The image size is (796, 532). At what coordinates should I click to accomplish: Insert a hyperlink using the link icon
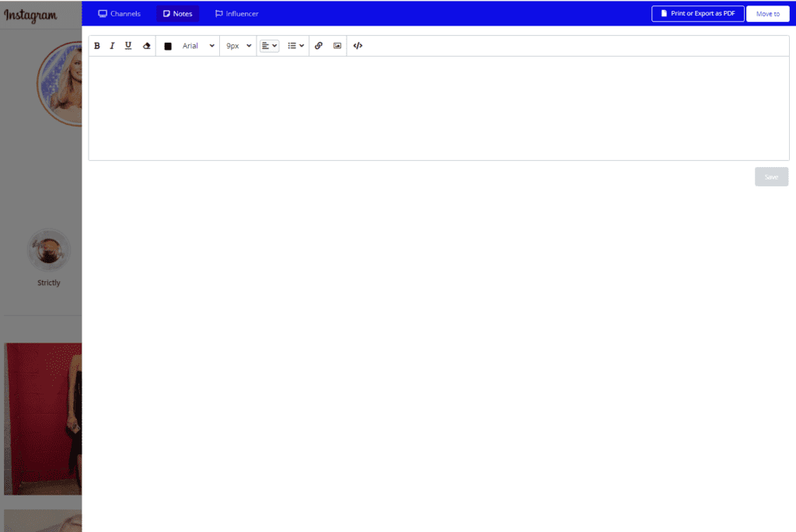pyautogui.click(x=319, y=45)
